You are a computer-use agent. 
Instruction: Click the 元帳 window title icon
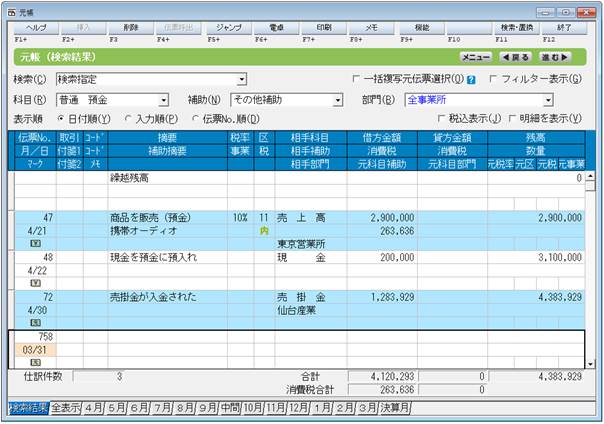point(12,13)
